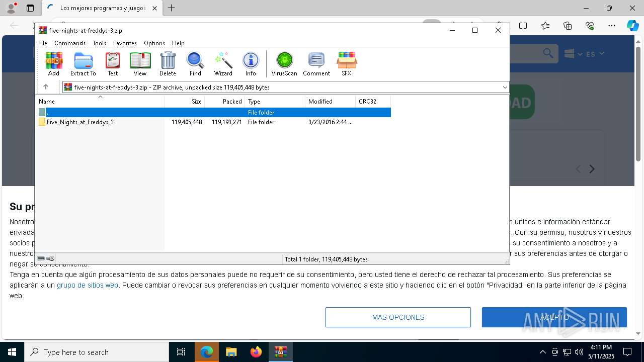Select the Five_Nights_at_Freddys_3 folder
Screen dimensions: 644x362
(x=80, y=122)
